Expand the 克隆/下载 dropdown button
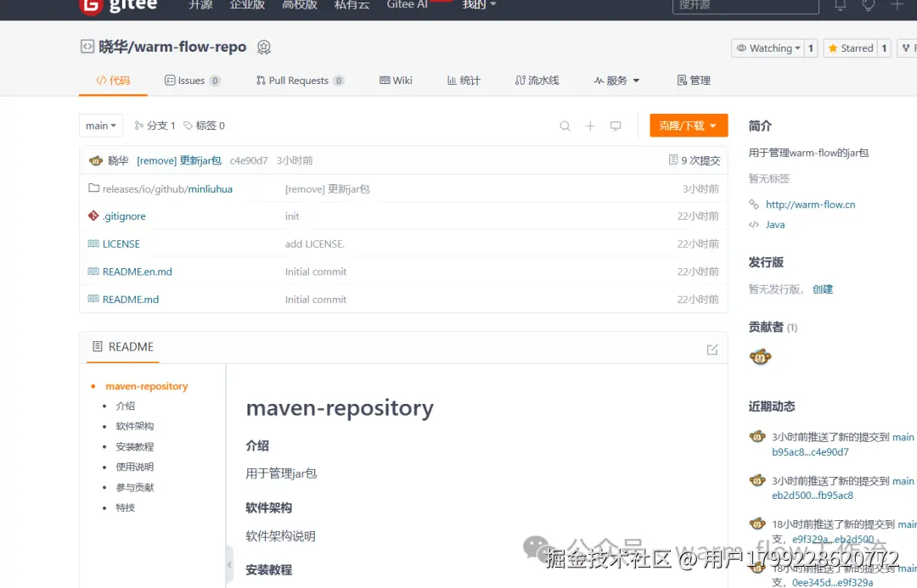Viewport: 917px width, 588px height. point(689,126)
